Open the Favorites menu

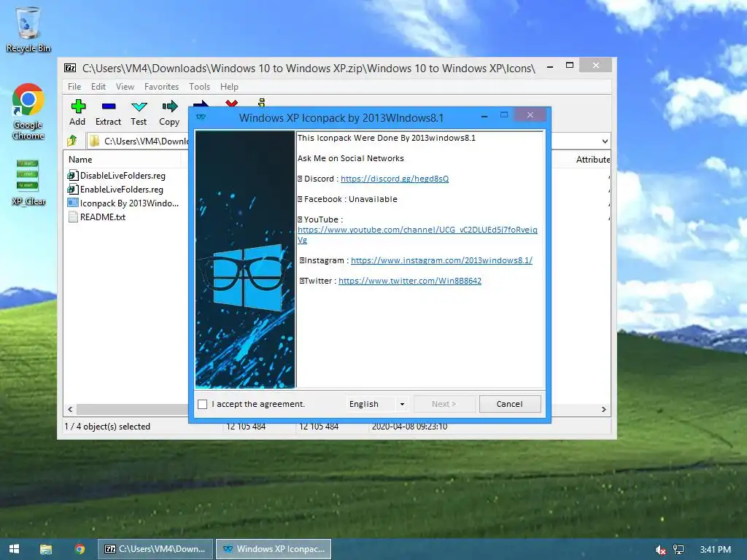tap(161, 87)
